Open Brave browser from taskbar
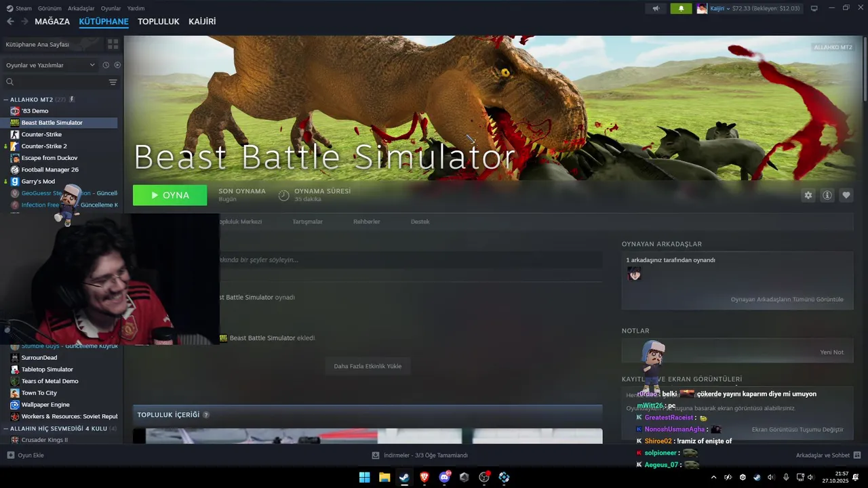Viewport: 868px width, 488px height. tap(425, 477)
